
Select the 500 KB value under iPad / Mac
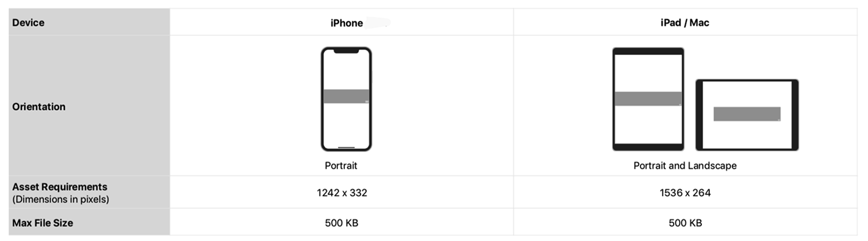685,222
